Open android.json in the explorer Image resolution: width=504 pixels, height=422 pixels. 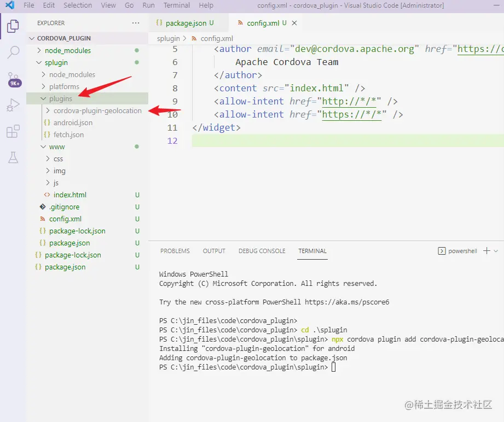pos(88,122)
